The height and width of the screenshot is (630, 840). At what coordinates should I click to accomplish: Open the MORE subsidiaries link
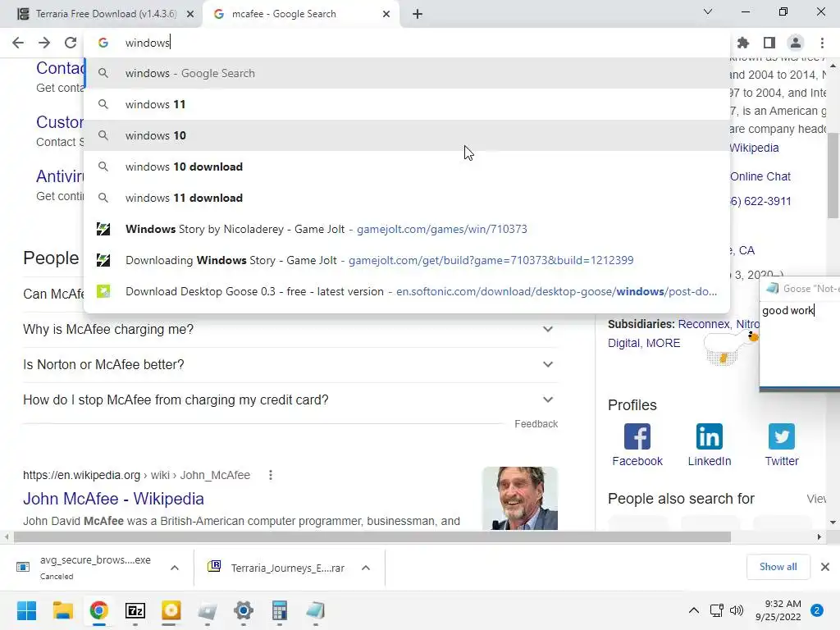pyautogui.click(x=663, y=343)
